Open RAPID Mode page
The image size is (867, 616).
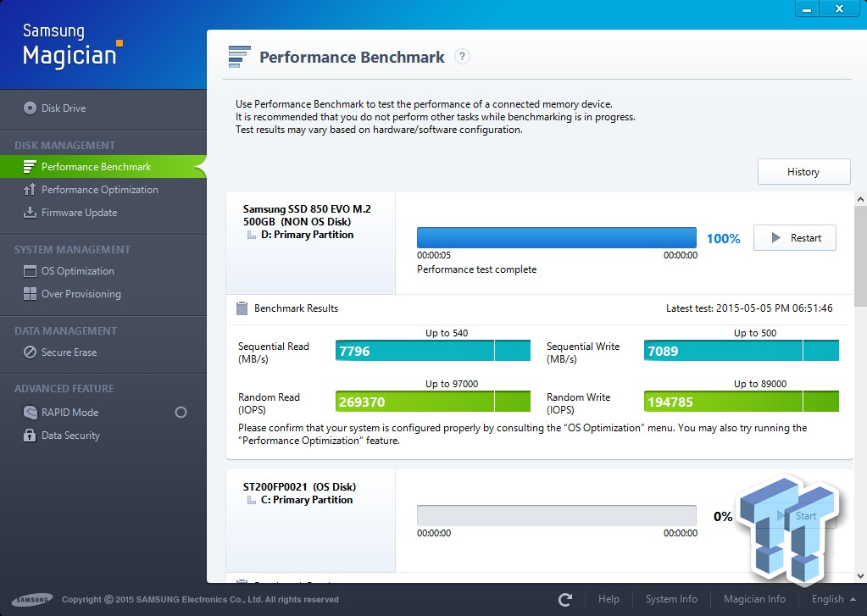69,412
